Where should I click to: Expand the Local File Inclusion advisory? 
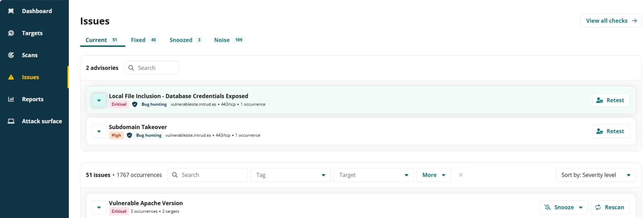(99, 100)
